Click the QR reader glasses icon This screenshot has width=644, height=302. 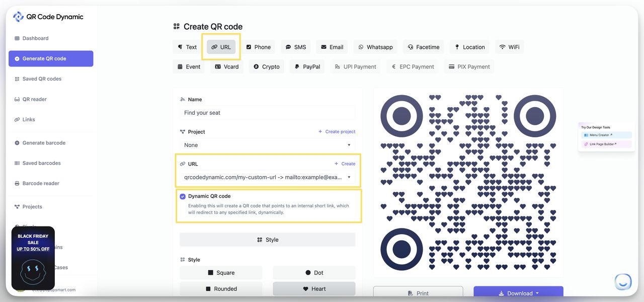tap(17, 99)
